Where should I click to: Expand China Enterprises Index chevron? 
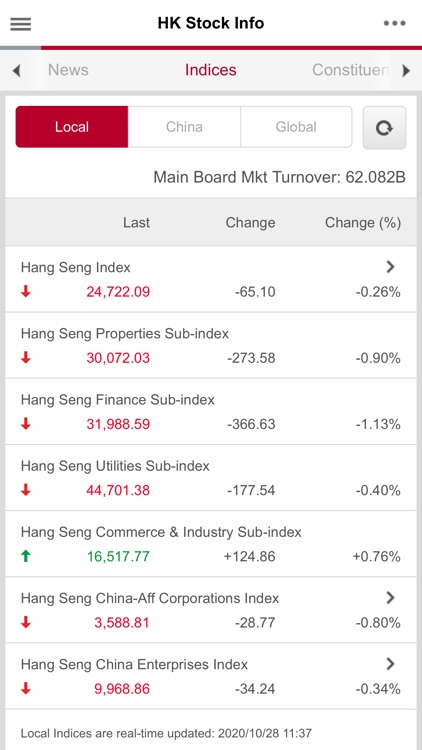(x=390, y=663)
